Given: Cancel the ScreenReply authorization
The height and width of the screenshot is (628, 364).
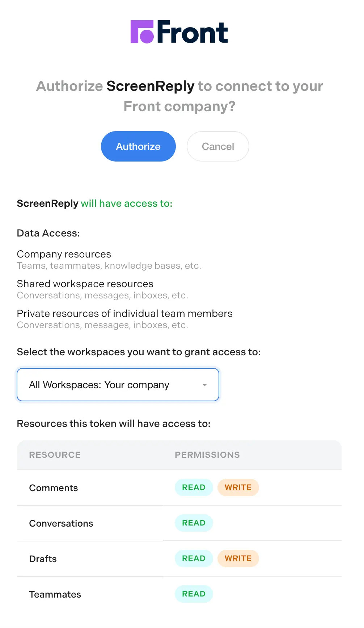Looking at the screenshot, I should [x=217, y=146].
